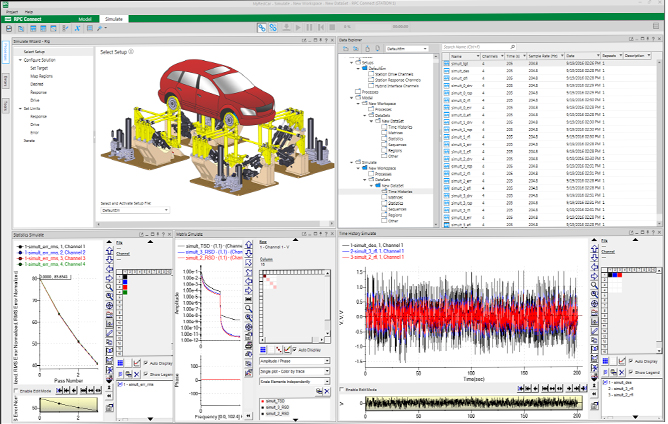This screenshot has height=424, width=668.
Task: Click the first link icon in toolbar
Action: point(262,29)
